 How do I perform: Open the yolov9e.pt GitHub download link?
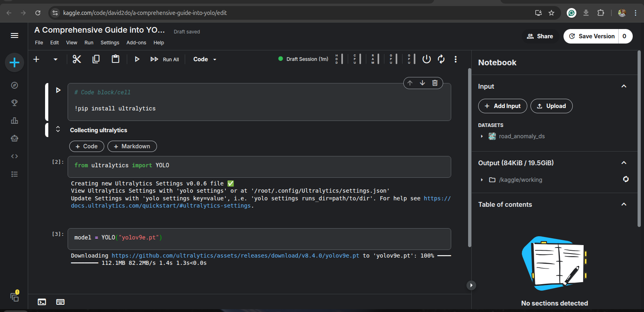(x=235, y=256)
